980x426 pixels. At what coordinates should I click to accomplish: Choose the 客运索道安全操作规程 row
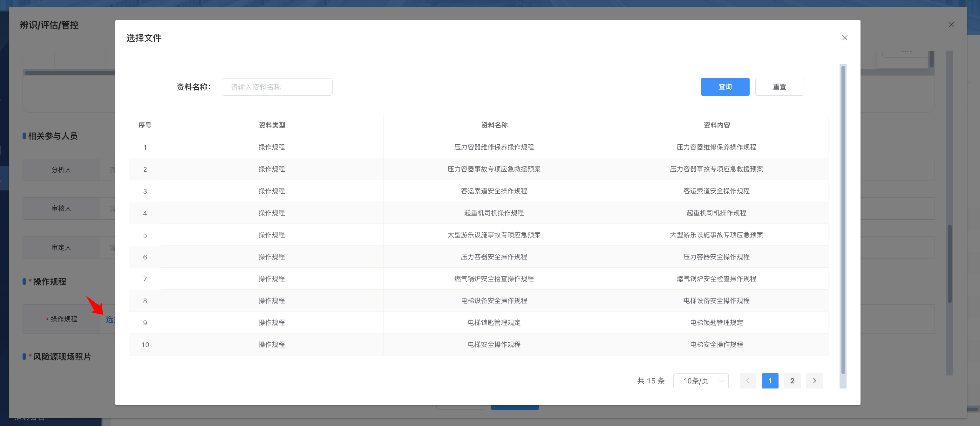(494, 191)
